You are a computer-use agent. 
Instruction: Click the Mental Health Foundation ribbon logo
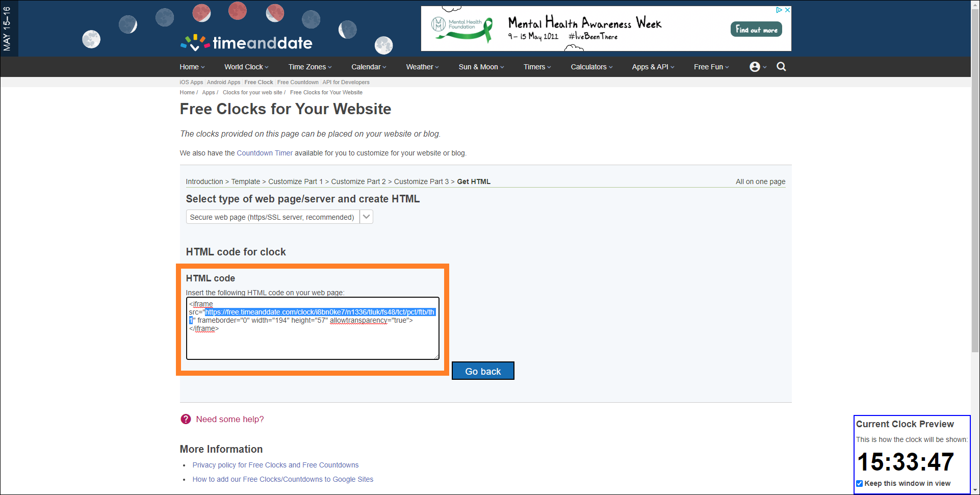[462, 29]
